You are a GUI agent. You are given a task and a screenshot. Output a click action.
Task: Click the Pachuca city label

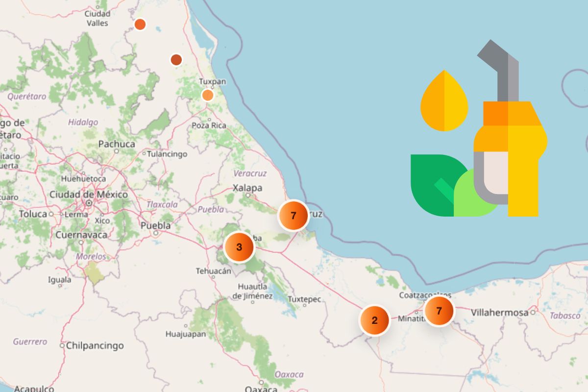tap(117, 144)
